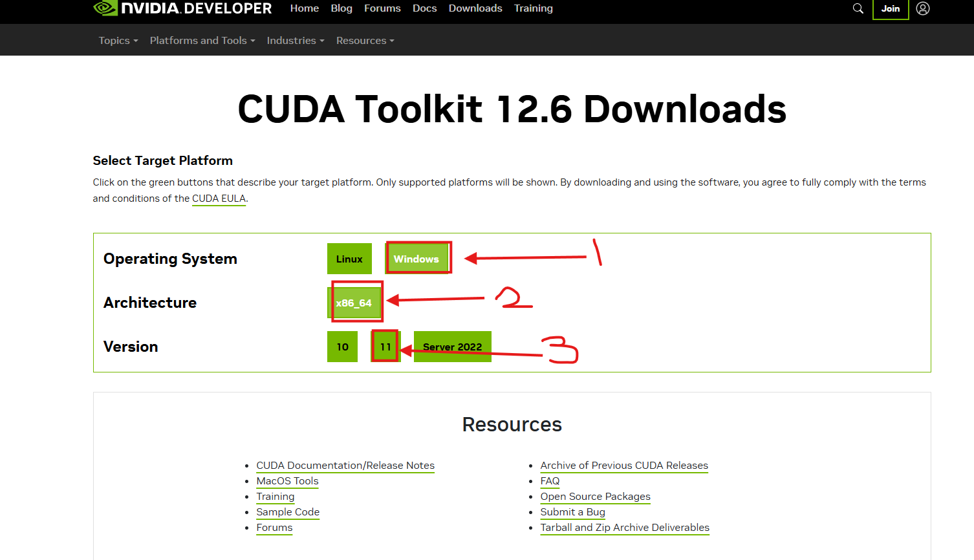974x560 pixels.
Task: Open the Submit a Bug link
Action: 573,512
